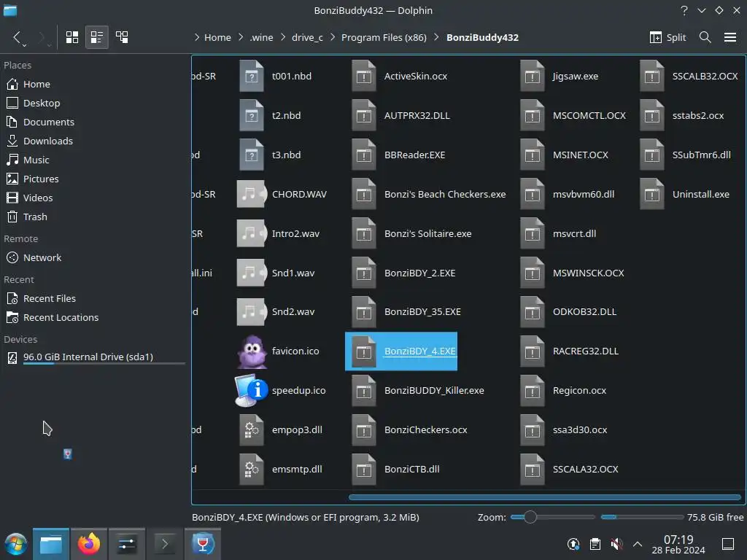Expand chevron before BonziBuddy432 breadcrumb
This screenshot has height=560, width=747.
click(436, 38)
